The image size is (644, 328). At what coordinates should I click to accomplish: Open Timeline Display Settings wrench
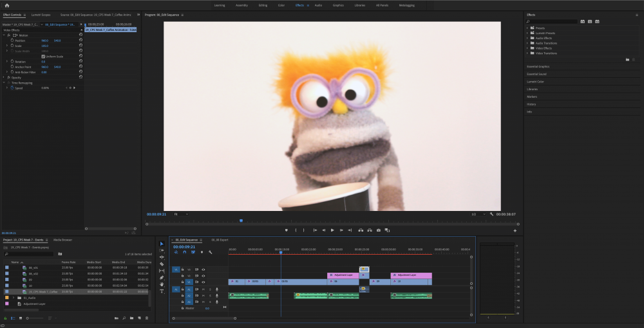coord(211,252)
